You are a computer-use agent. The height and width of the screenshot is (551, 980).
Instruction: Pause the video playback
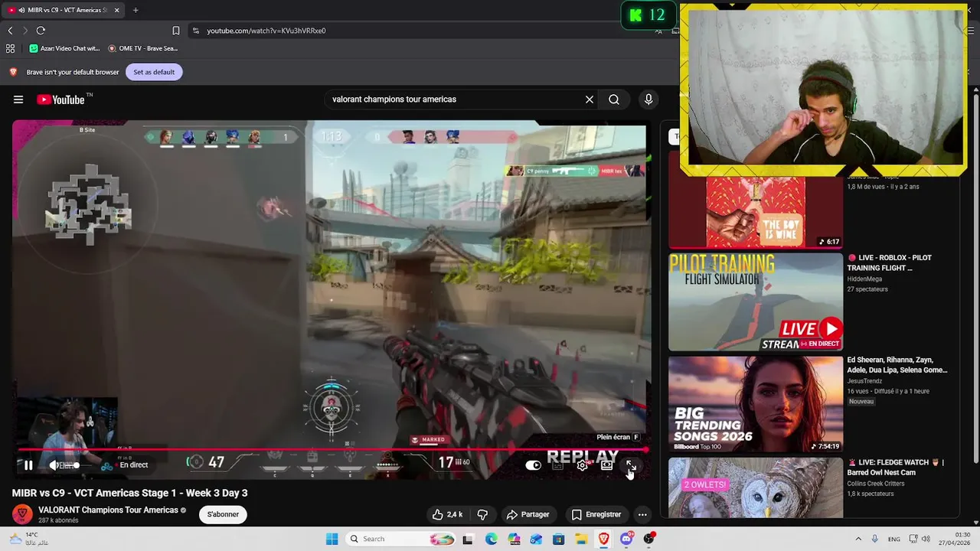[28, 465]
